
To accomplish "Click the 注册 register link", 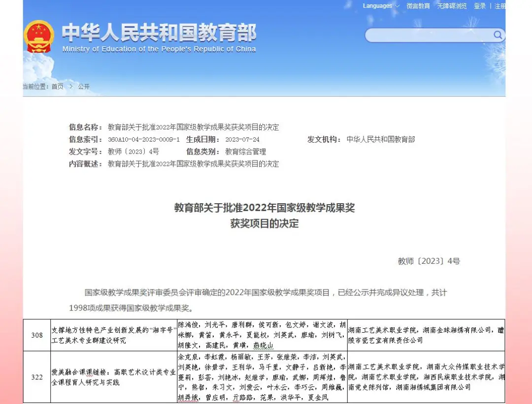I will point(499,6).
